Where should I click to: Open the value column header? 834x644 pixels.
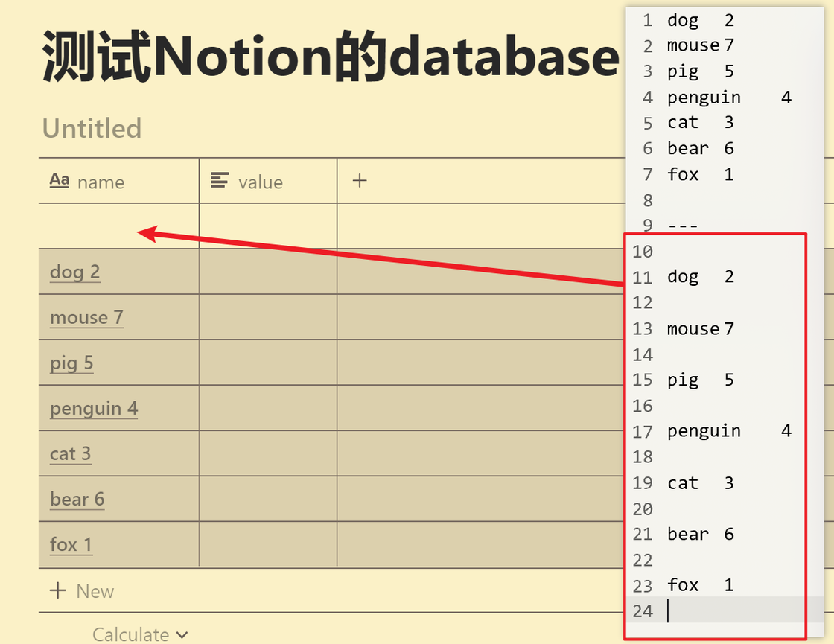[268, 181]
